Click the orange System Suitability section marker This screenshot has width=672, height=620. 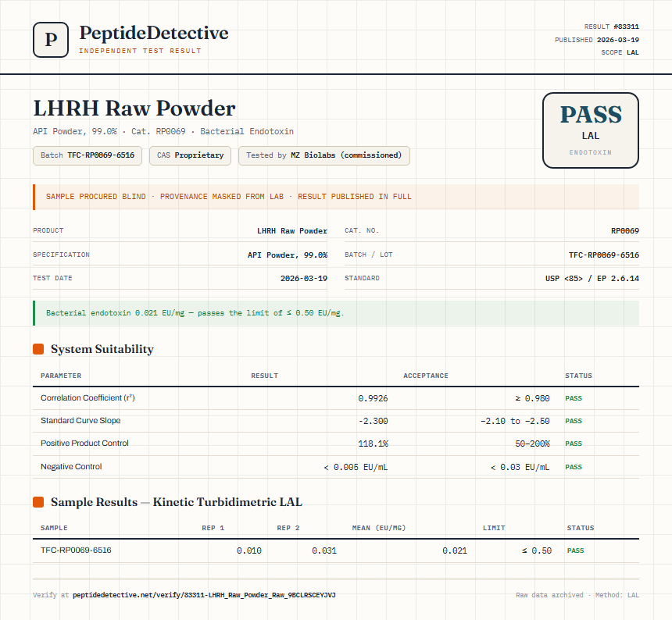pyautogui.click(x=38, y=349)
